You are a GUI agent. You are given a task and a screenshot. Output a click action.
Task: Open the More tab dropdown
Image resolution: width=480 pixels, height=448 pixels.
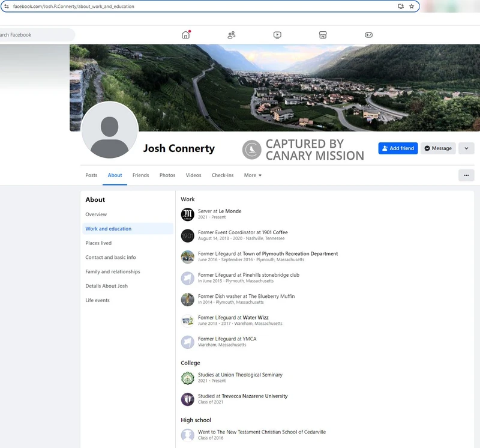pyautogui.click(x=252, y=175)
